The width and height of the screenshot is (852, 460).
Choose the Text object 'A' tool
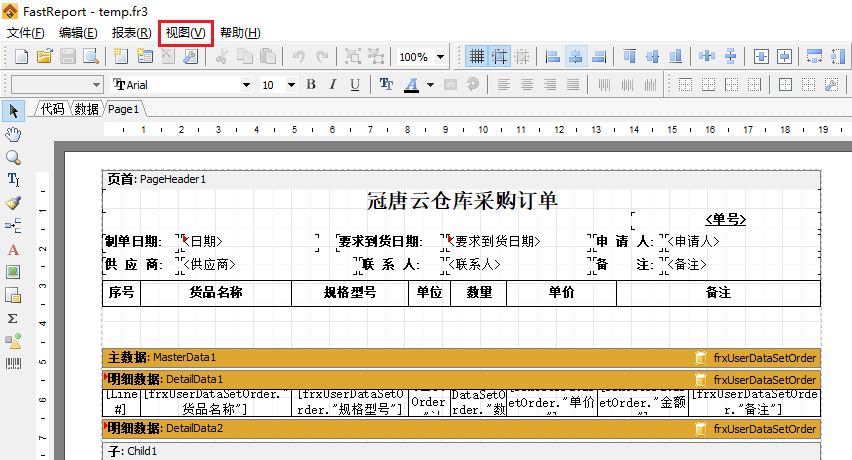click(13, 249)
